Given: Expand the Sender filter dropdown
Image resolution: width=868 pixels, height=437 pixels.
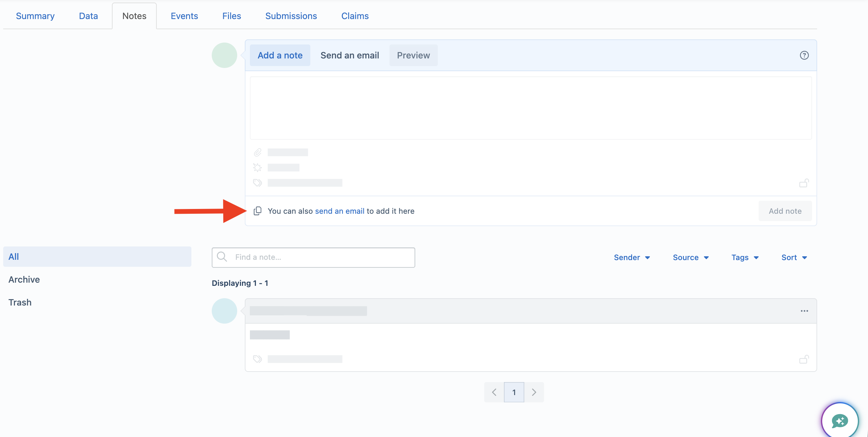Looking at the screenshot, I should 632,257.
